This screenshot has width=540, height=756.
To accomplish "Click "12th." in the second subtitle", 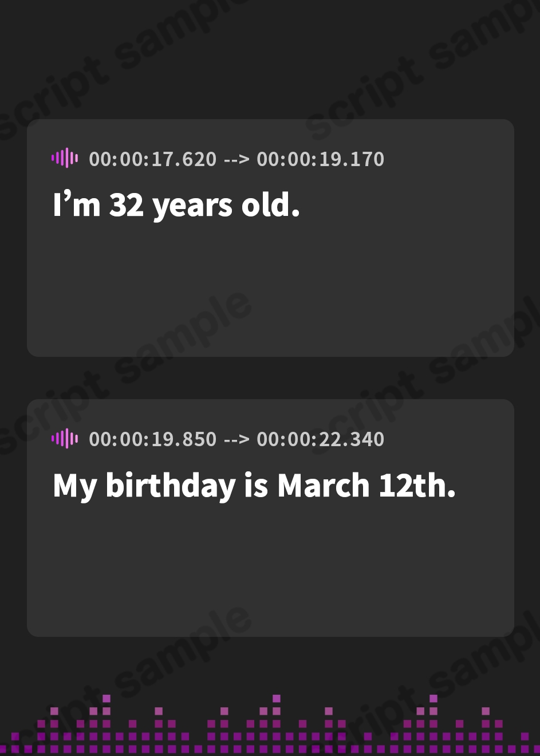I will point(417,486).
